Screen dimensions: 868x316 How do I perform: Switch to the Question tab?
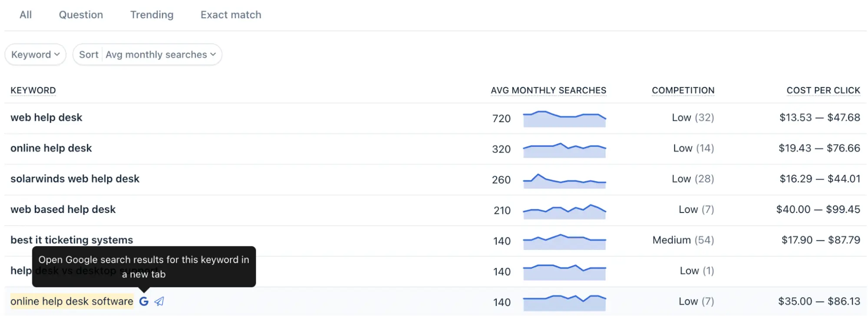[81, 15]
